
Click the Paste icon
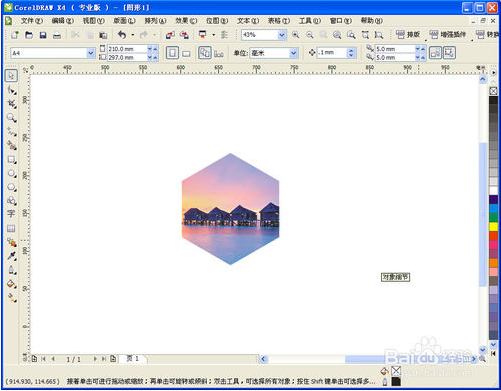(103, 35)
